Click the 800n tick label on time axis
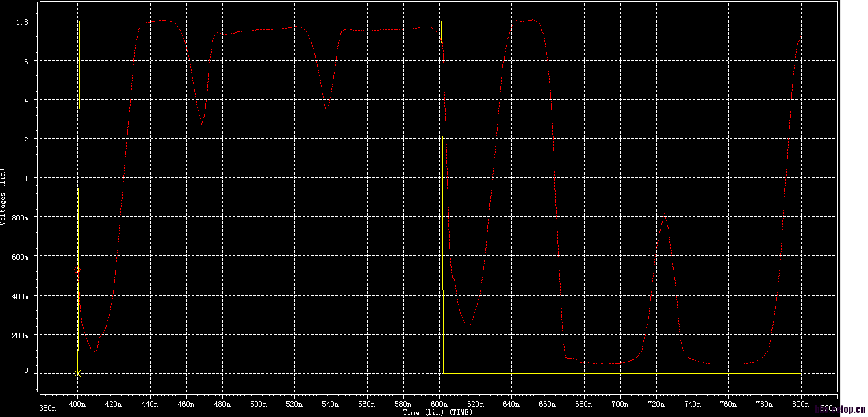 pos(801,404)
